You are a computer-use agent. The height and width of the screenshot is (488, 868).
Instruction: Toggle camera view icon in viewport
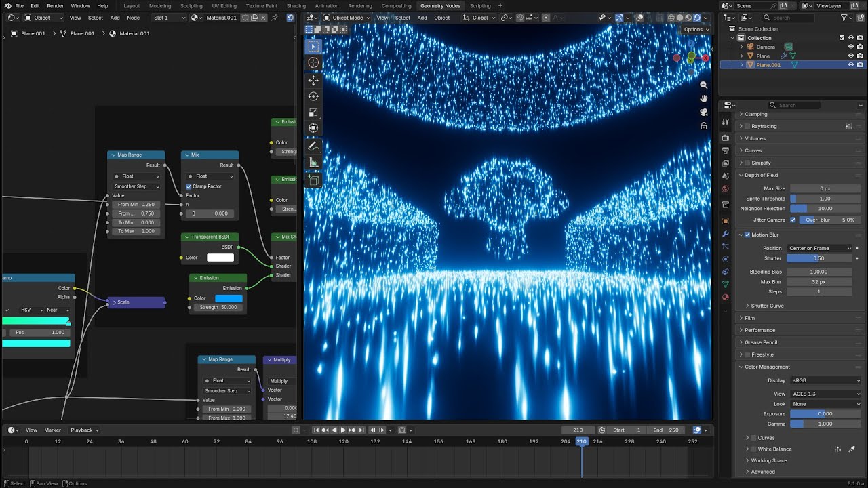click(704, 112)
